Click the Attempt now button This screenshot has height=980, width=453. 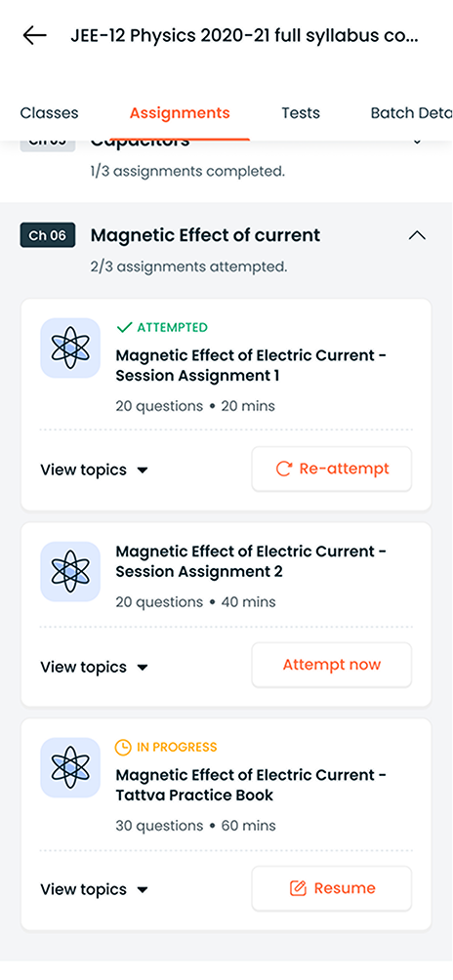coord(332,665)
